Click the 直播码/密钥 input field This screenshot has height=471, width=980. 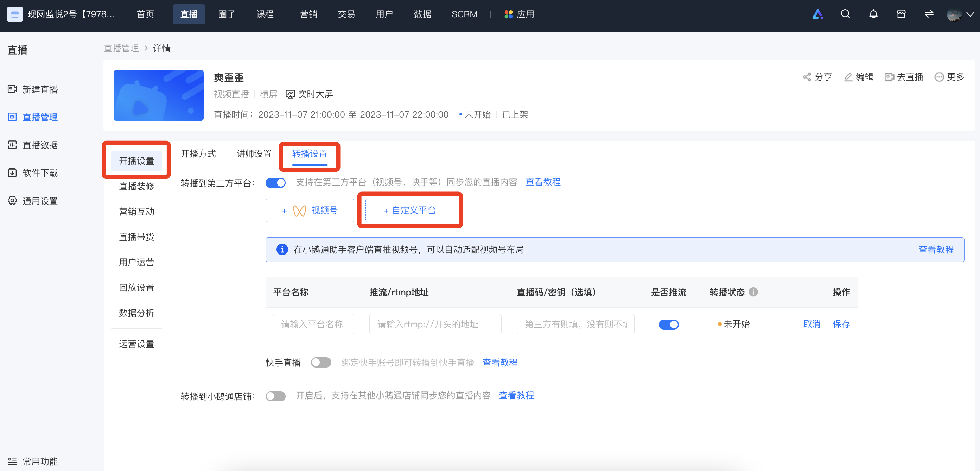[575, 324]
